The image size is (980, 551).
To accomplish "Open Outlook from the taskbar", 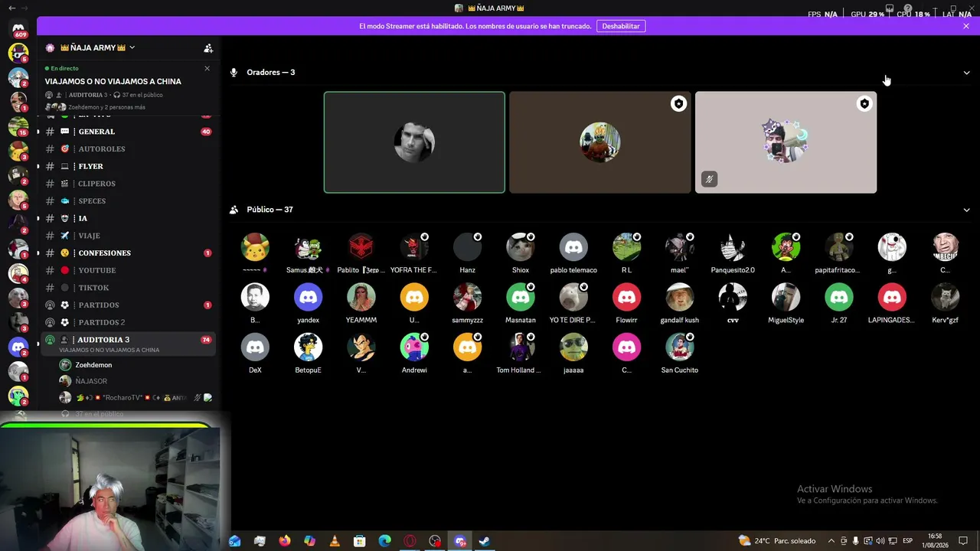I will point(234,541).
